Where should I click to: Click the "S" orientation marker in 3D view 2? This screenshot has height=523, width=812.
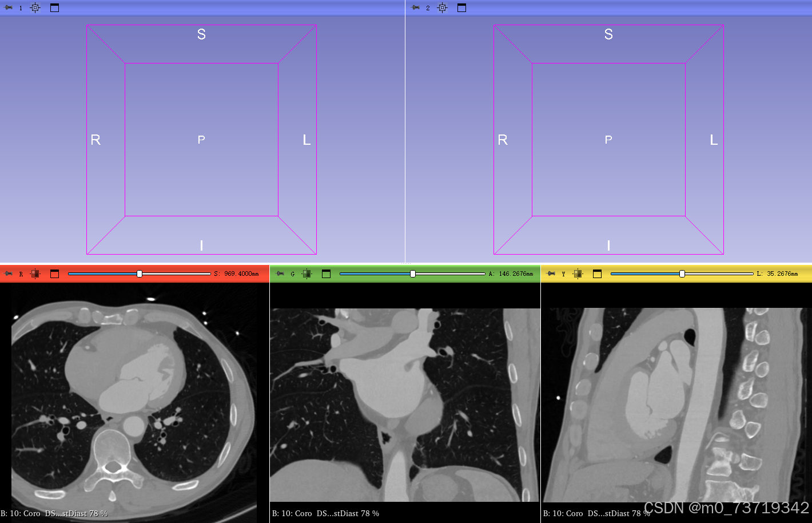pos(608,34)
